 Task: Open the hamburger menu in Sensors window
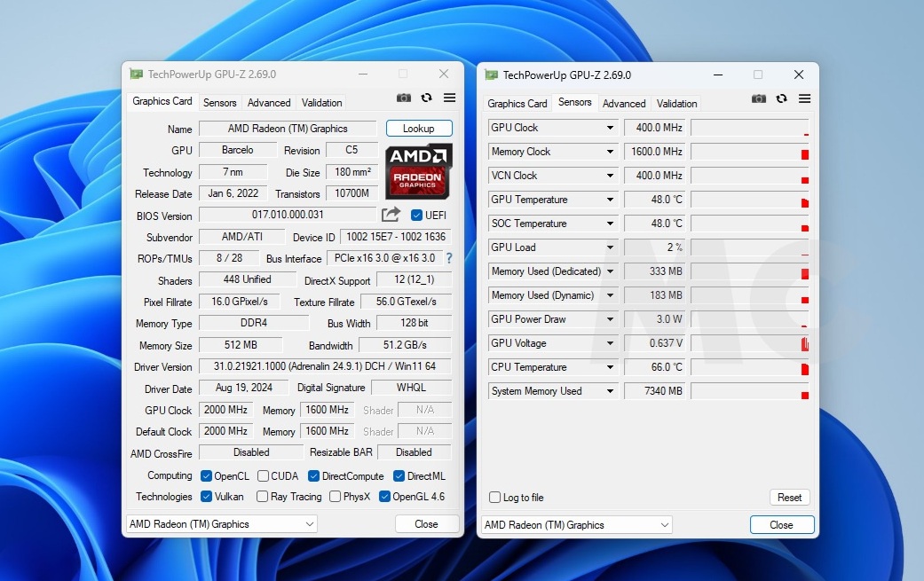(x=805, y=99)
